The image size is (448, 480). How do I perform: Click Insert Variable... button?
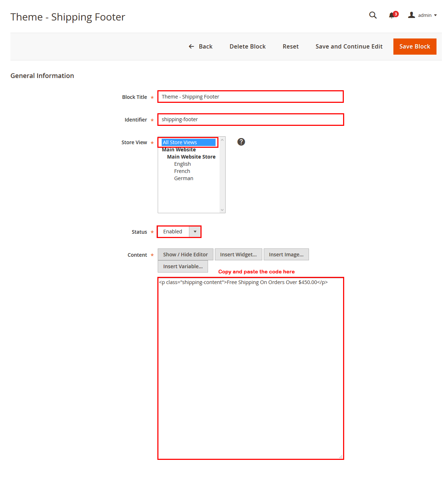pyautogui.click(x=183, y=266)
